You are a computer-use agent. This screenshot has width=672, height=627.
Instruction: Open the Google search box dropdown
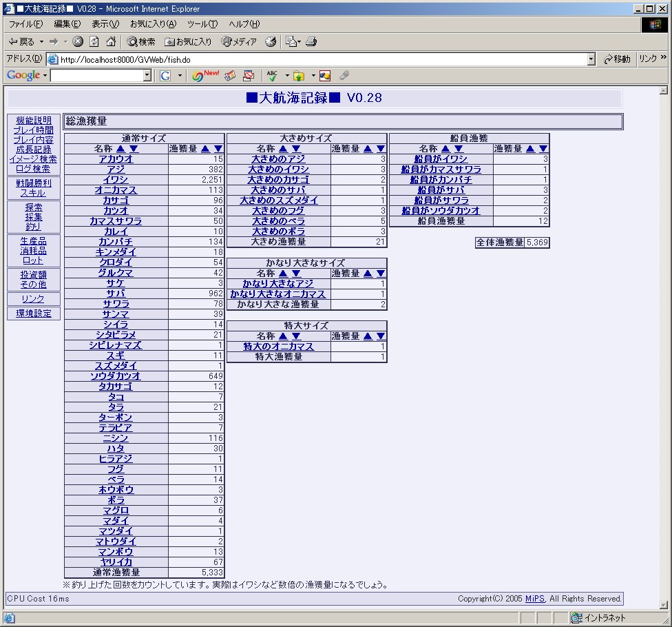click(x=147, y=76)
